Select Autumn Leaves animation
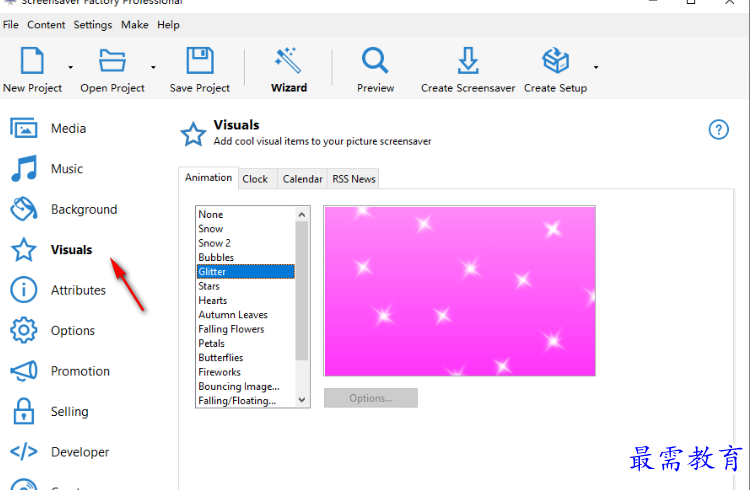 (246, 315)
